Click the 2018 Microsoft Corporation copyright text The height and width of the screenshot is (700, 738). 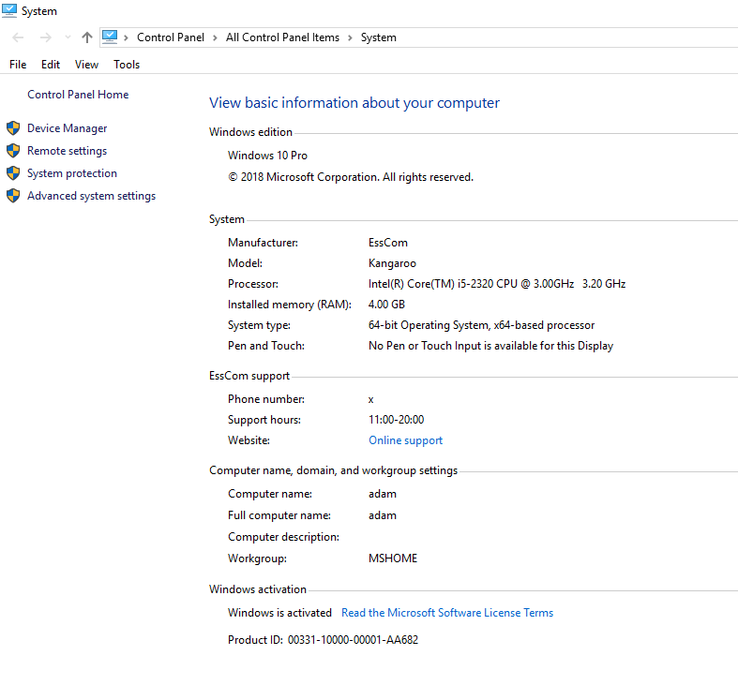pyautogui.click(x=351, y=177)
